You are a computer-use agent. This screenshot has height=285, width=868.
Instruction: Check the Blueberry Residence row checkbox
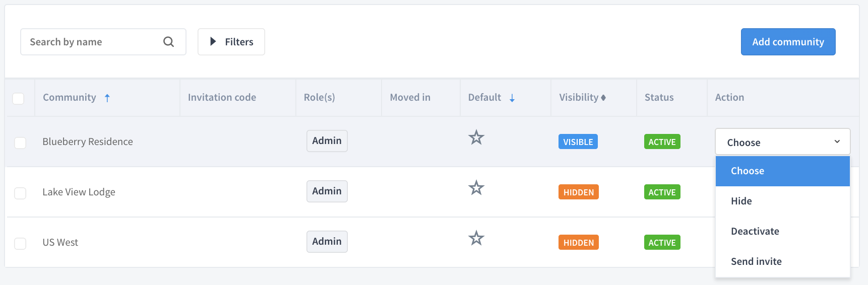(20, 143)
